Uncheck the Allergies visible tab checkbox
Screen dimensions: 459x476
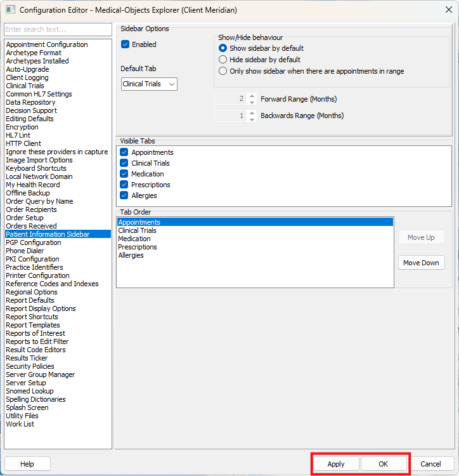124,195
